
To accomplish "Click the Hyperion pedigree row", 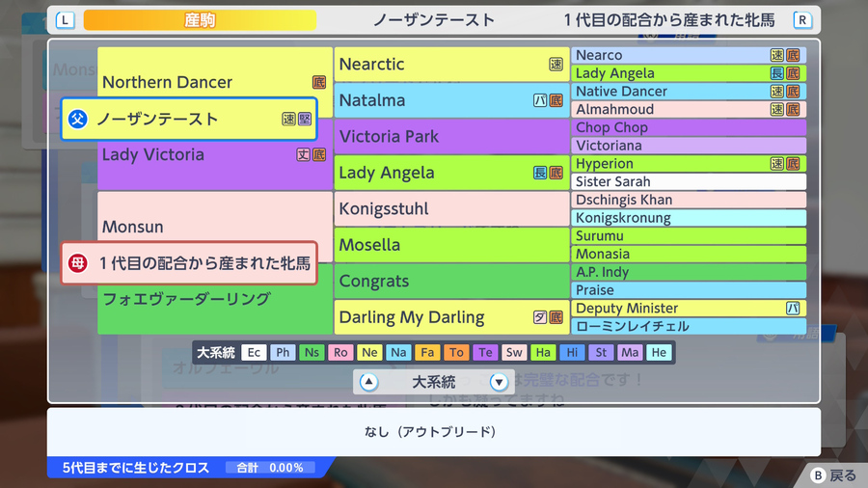I will (689, 164).
